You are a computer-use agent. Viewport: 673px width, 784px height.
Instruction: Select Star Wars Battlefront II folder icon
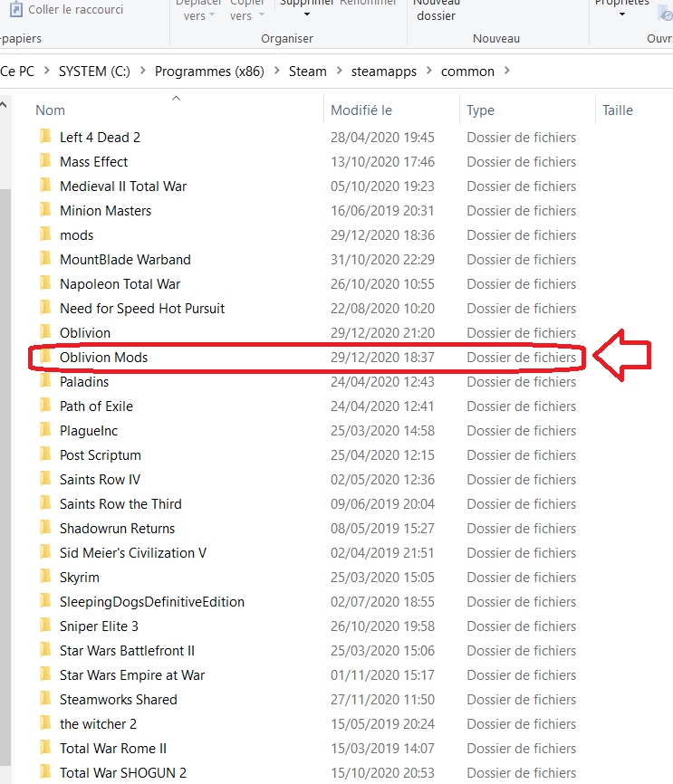coord(45,651)
